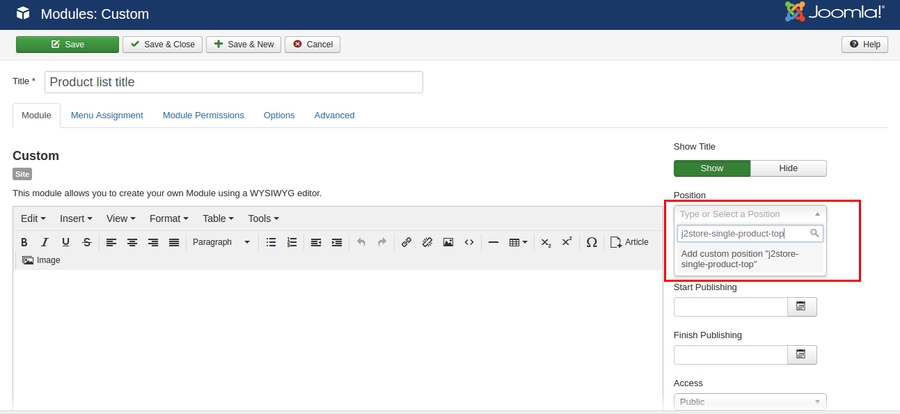900x414 pixels.
Task: Insert a link using the link icon
Action: point(406,242)
